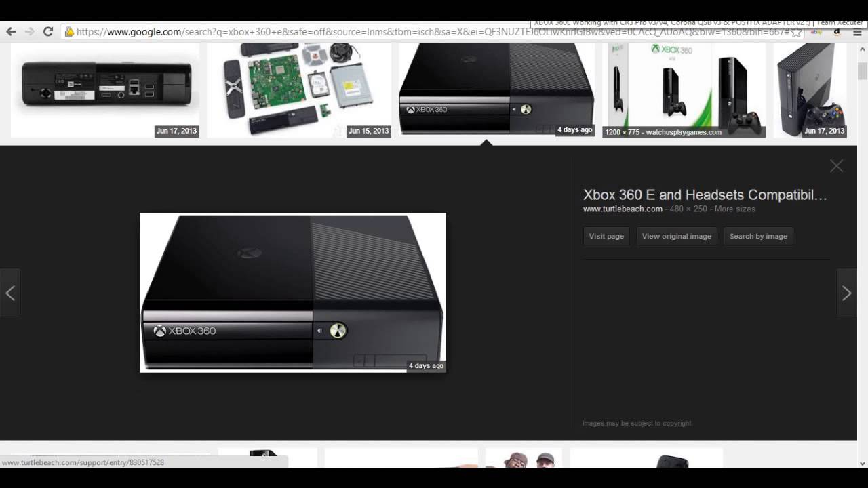Screen dimensions: 868x488
Task: Open the bottom-row thumbnail showing two people
Action: tap(524, 458)
